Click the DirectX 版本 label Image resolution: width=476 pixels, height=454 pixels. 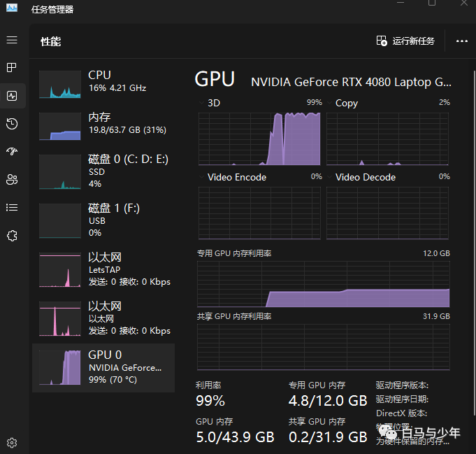click(x=401, y=413)
